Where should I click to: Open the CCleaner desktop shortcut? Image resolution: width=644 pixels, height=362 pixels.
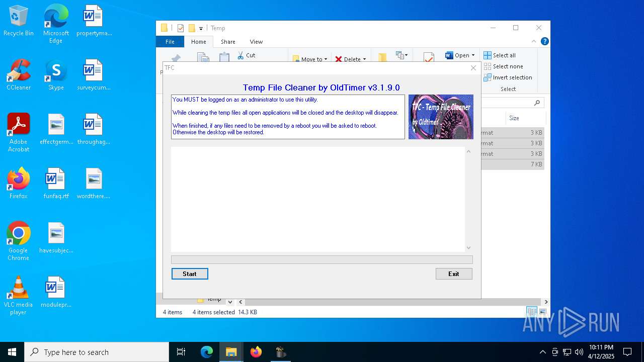pos(19,75)
